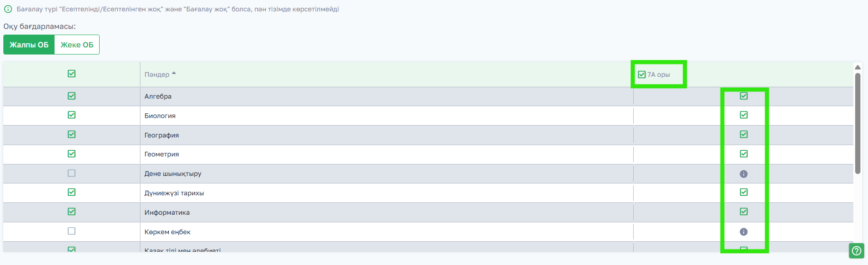Click the info icon beside the top notice
This screenshot has width=868, height=265.
[8, 9]
